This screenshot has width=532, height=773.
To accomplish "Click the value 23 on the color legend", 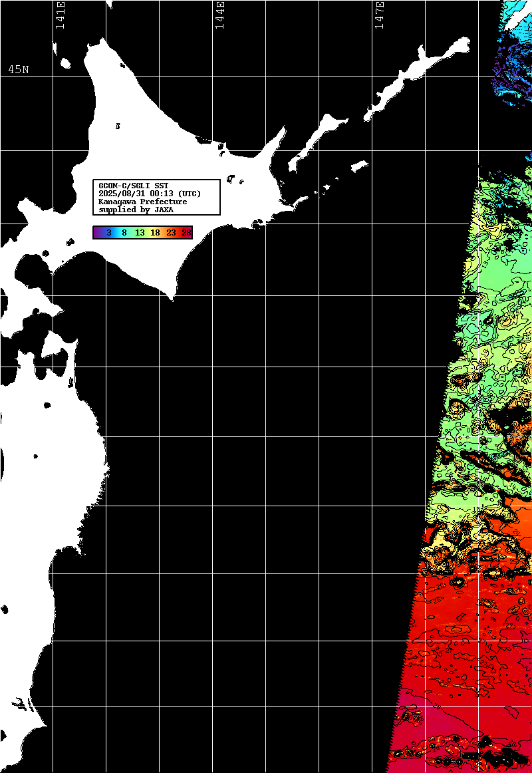I will (171, 233).
